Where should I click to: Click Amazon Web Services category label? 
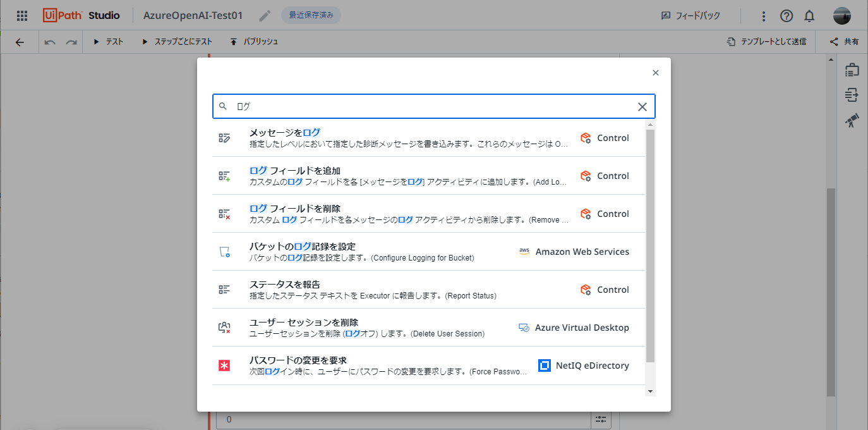click(x=582, y=252)
